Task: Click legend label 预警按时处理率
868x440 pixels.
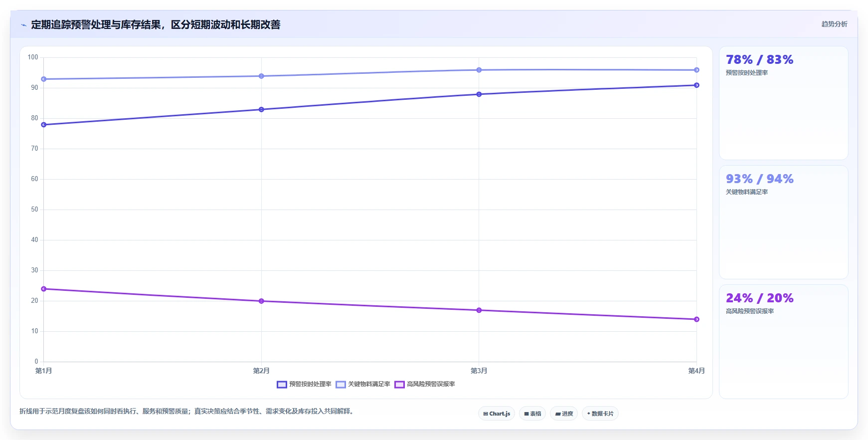Action: click(310, 384)
